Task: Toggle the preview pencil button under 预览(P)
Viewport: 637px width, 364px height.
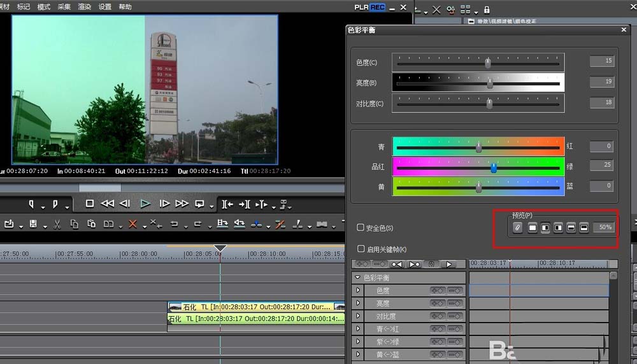Action: (517, 227)
